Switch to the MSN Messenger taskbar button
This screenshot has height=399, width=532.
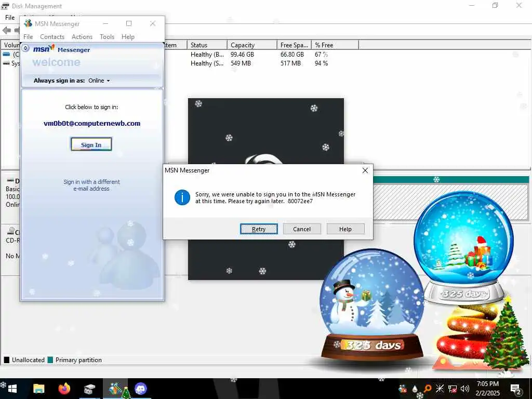(115, 389)
